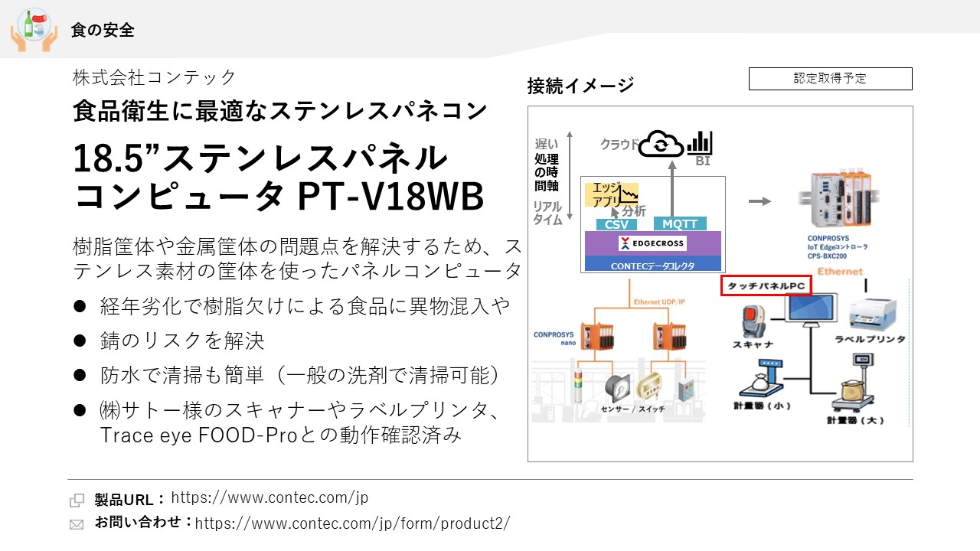Image resolution: width=980 pixels, height=551 pixels.
Task: Click the orange Ethernet label
Action: (x=841, y=271)
